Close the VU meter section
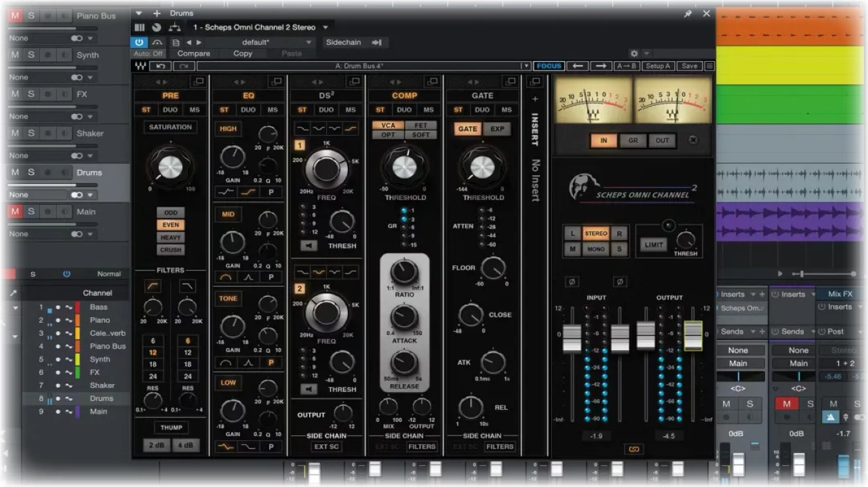This screenshot has height=487, width=868. pyautogui.click(x=693, y=140)
